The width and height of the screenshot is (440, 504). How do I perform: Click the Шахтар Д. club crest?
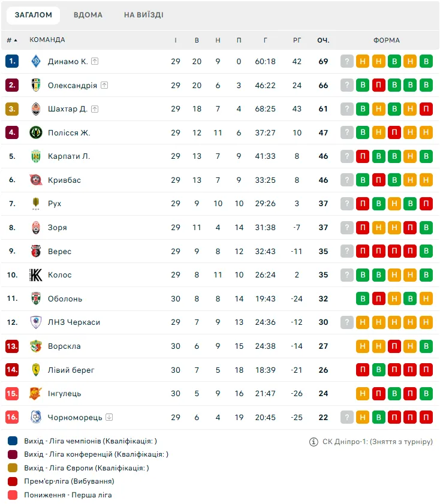36,109
